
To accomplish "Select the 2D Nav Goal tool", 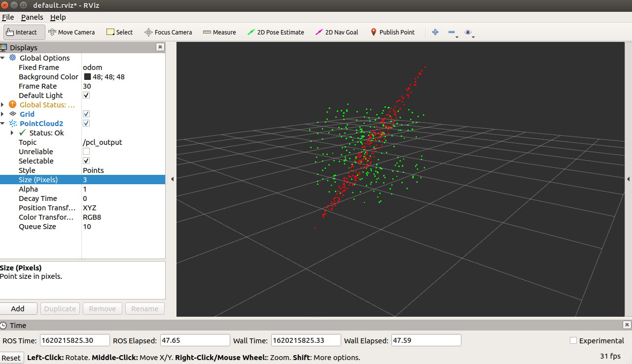I will click(337, 32).
